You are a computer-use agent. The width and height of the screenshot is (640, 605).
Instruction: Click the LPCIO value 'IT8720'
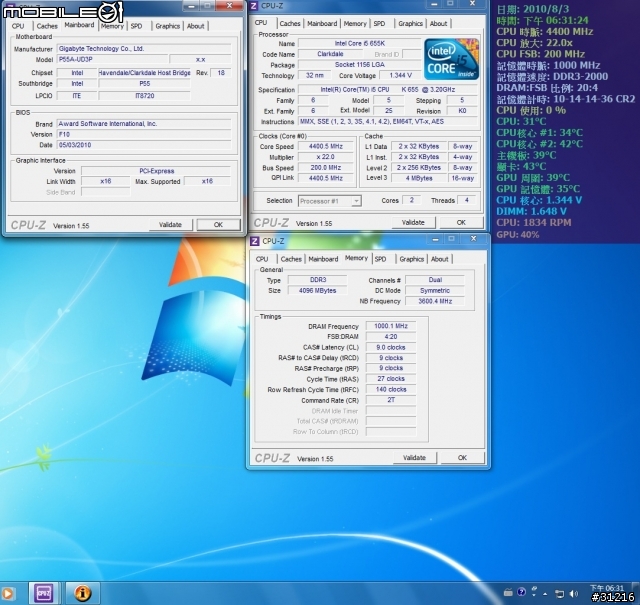point(144,96)
